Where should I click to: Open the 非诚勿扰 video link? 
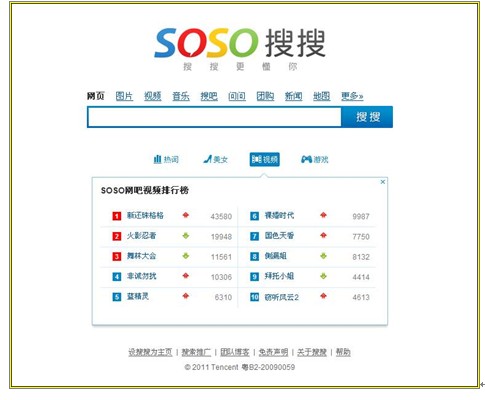[141, 276]
